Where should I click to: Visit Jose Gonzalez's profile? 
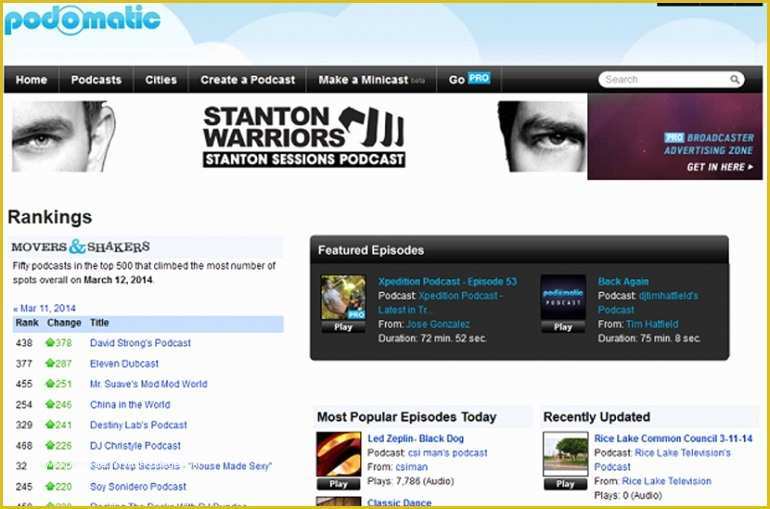tap(438, 324)
